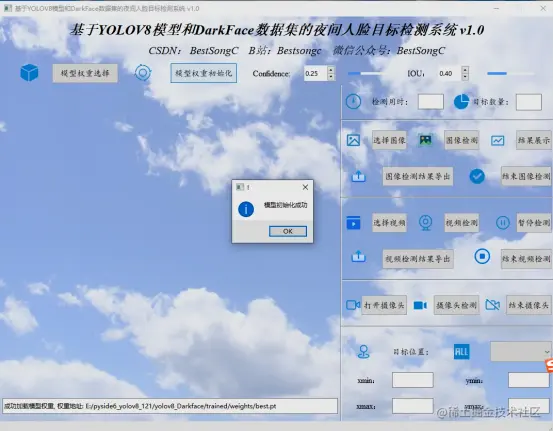Click the 检测用时 output field
The height and width of the screenshot is (432, 554).
coord(431,102)
